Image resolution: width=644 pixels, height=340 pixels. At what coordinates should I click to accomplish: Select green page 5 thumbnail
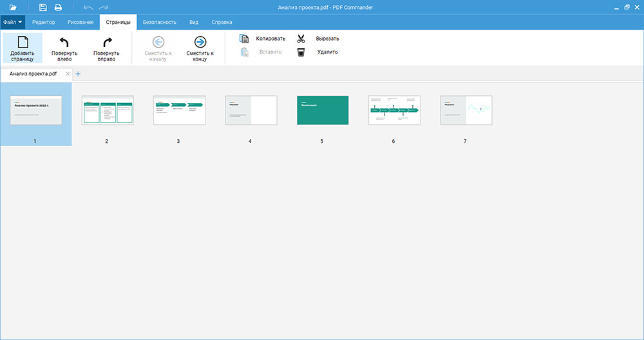pyautogui.click(x=323, y=111)
